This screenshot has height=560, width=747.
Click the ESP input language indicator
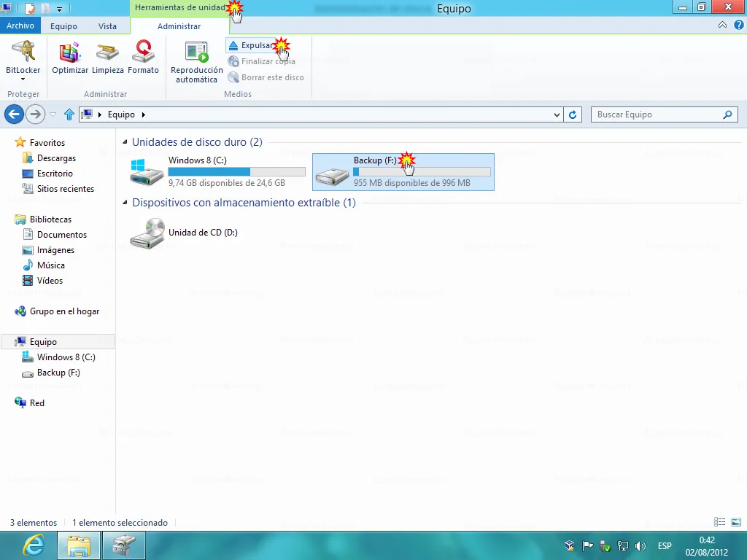tap(665, 545)
